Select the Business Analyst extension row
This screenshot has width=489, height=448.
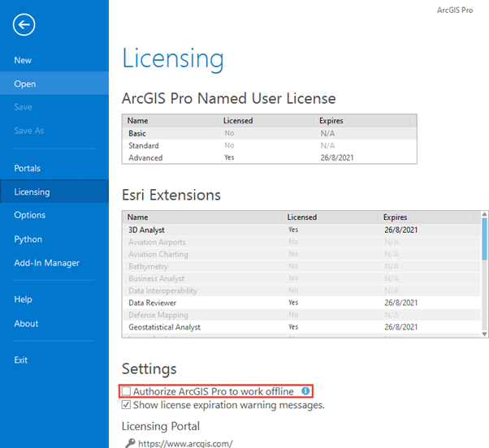tap(301, 278)
